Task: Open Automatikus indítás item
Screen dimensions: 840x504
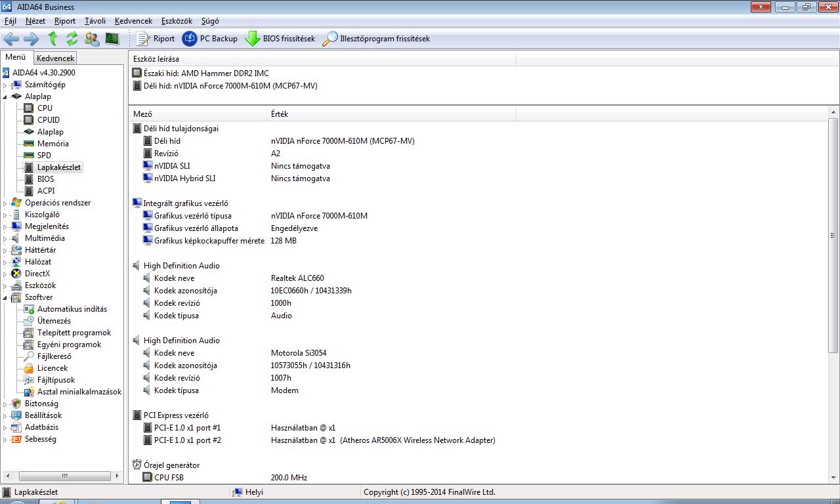Action: (72, 309)
